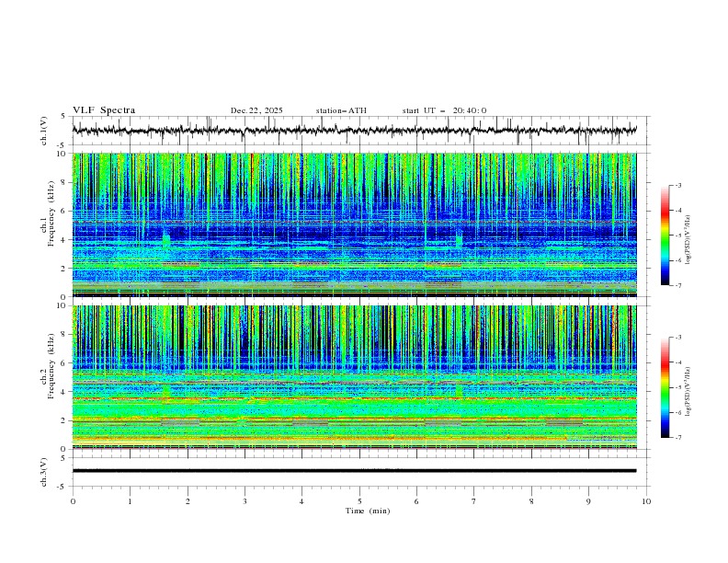This screenshot has width=728, height=563.
Task: Click the VLF Spectra plot title
Action: point(104,110)
